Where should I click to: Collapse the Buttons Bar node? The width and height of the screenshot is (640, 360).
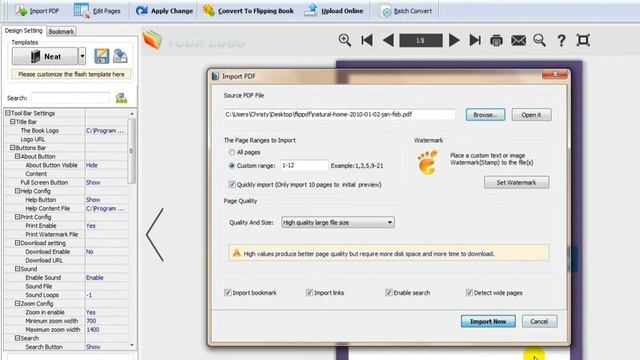click(12, 148)
